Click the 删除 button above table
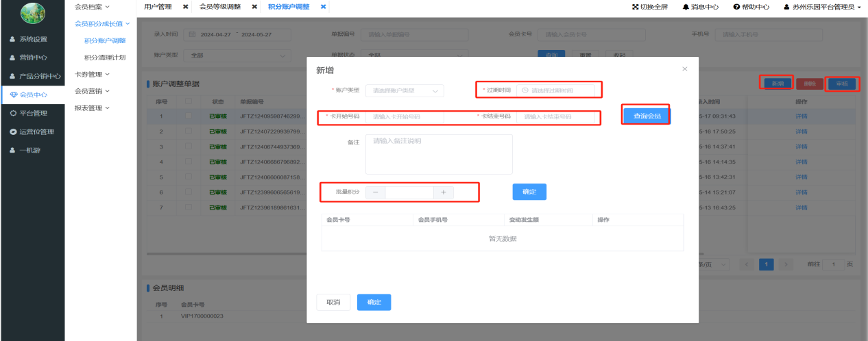868x341 pixels. click(810, 84)
